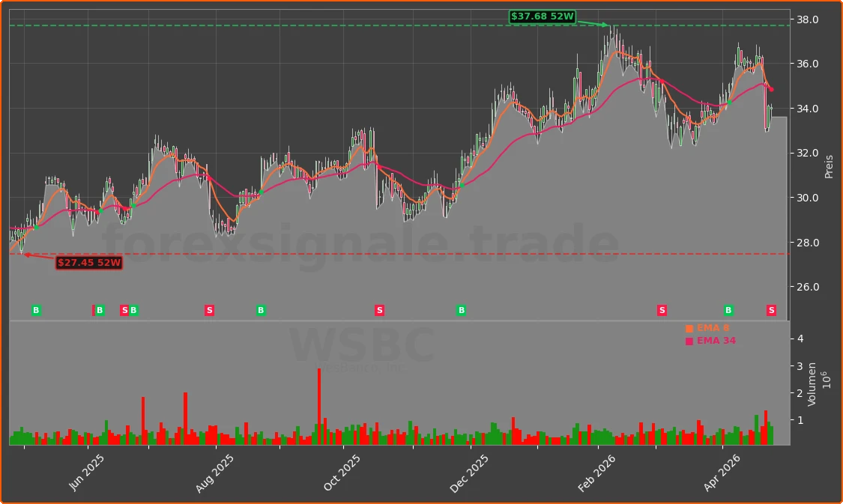Click the Oct 2025 date axis label
The width and height of the screenshot is (843, 504).
[x=342, y=473]
